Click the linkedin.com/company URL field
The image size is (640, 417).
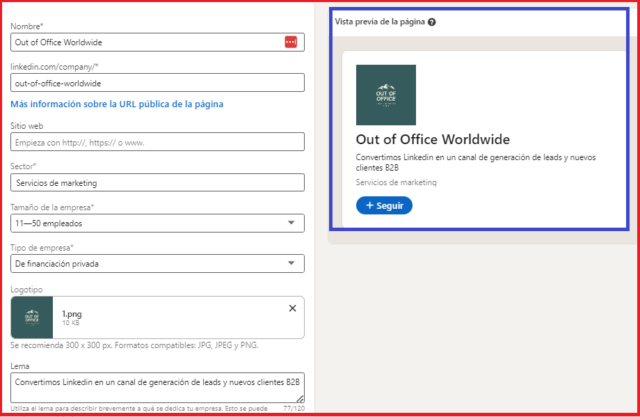coord(157,83)
